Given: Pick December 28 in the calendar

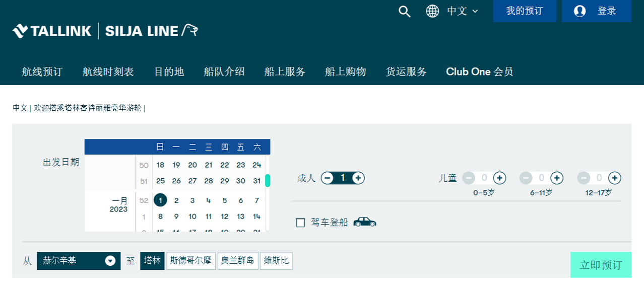Looking at the screenshot, I should 209,181.
